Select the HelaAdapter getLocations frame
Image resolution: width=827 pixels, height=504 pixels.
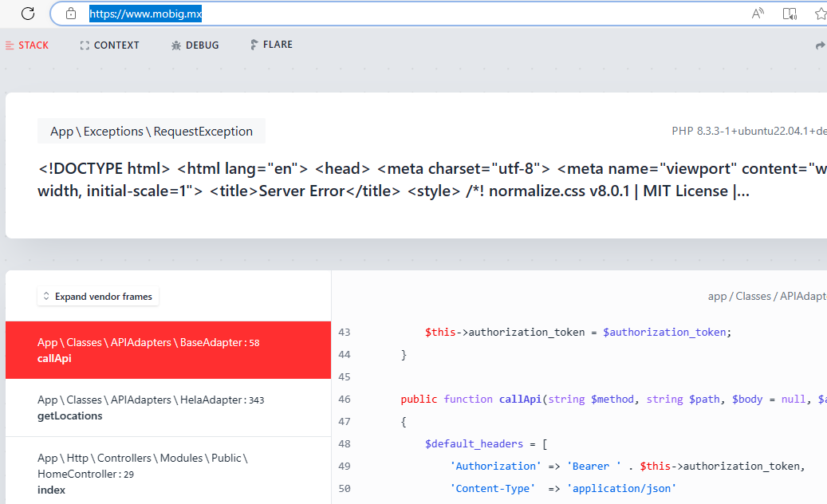click(x=168, y=408)
